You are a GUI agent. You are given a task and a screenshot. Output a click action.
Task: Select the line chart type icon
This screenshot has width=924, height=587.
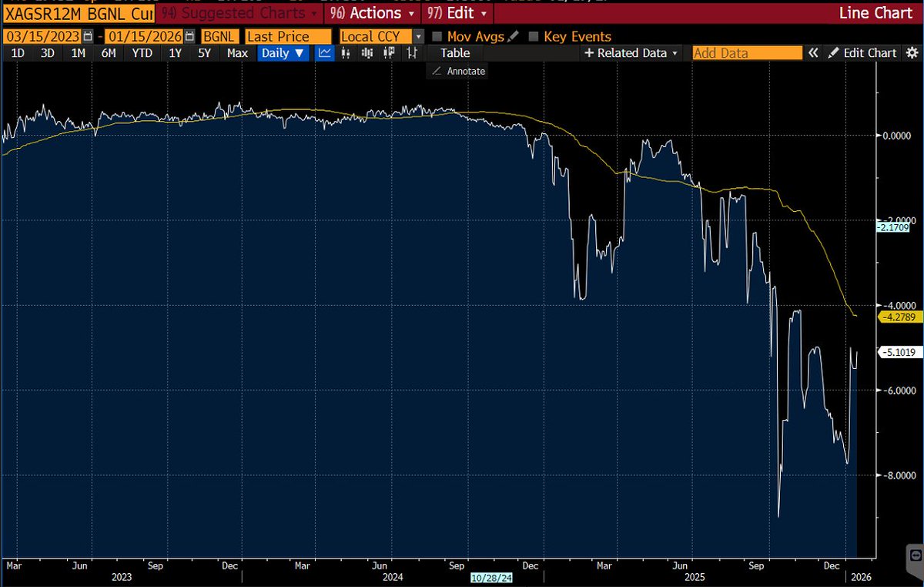(324, 53)
